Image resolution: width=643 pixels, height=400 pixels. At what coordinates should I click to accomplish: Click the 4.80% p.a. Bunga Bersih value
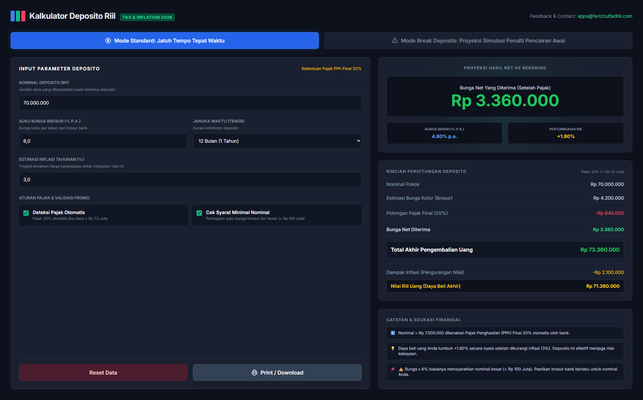coord(444,136)
